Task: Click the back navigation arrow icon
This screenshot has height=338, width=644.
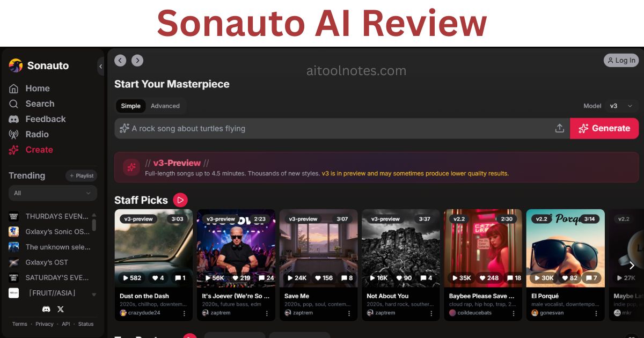Action: 120,61
